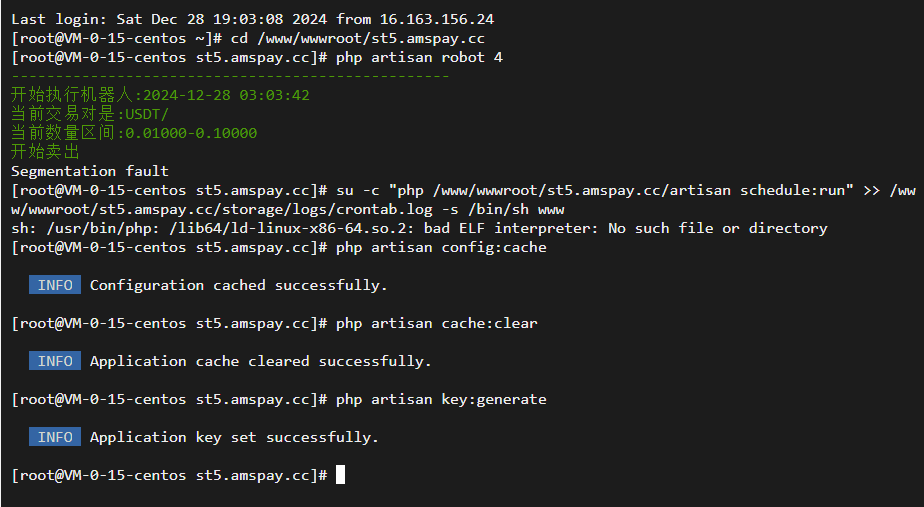Click the 'Application key set successfully.' message
The width and height of the screenshot is (924, 507).
(234, 437)
